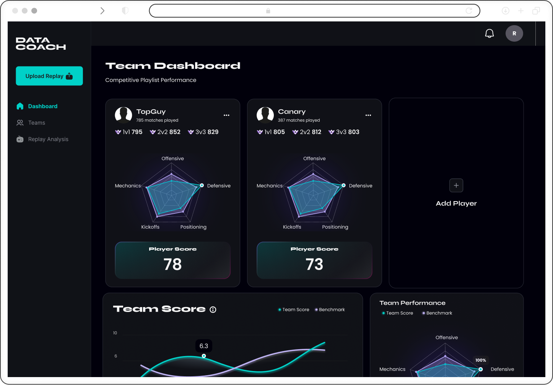
Task: Click TopGuy's 1v1 rank badge icon
Action: click(x=118, y=132)
